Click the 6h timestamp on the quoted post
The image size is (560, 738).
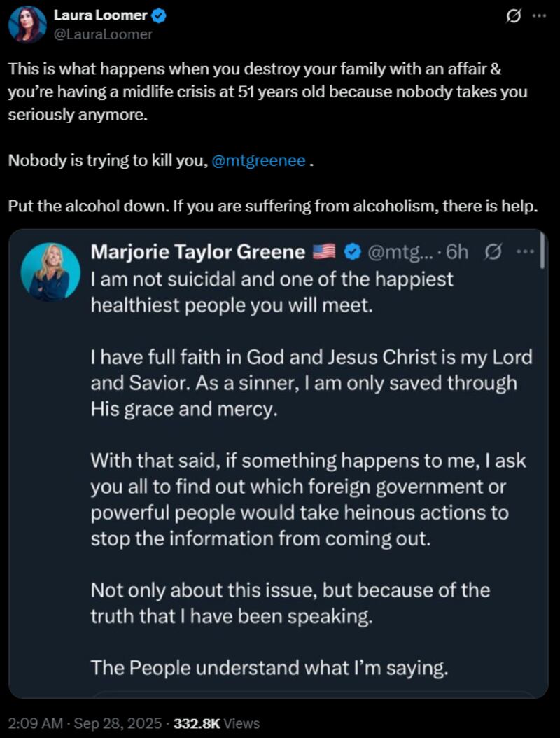[457, 252]
